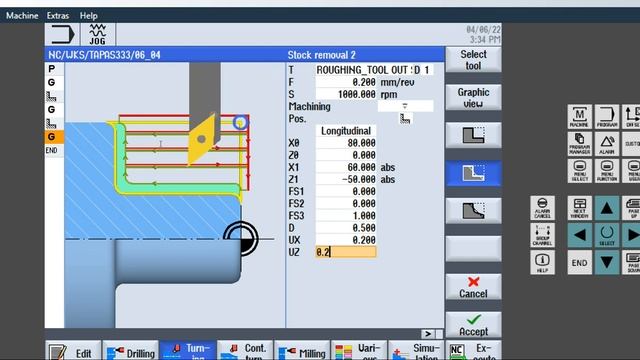This screenshot has width=640, height=360.
Task: Click the machining position corner icon
Action: 405,119
